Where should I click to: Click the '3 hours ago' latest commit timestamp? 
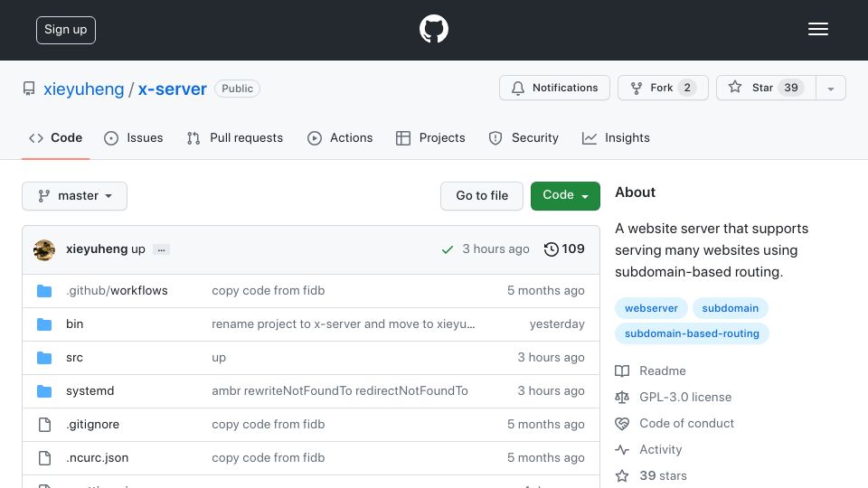click(496, 249)
